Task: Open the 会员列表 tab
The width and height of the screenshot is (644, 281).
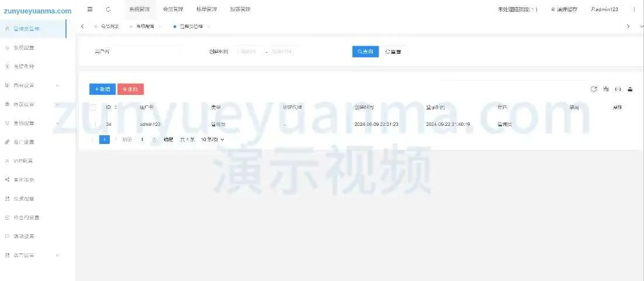Action: pyautogui.click(x=109, y=27)
